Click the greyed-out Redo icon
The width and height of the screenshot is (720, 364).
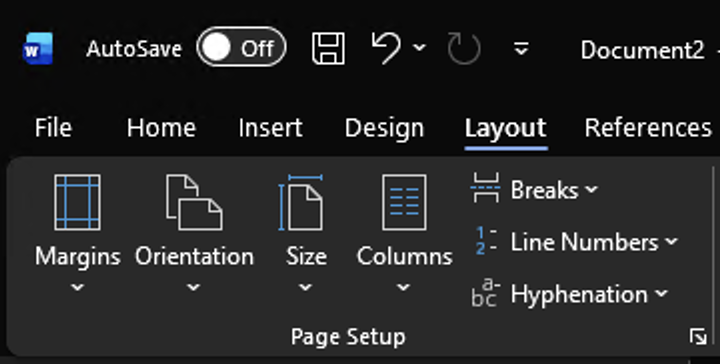tap(464, 48)
